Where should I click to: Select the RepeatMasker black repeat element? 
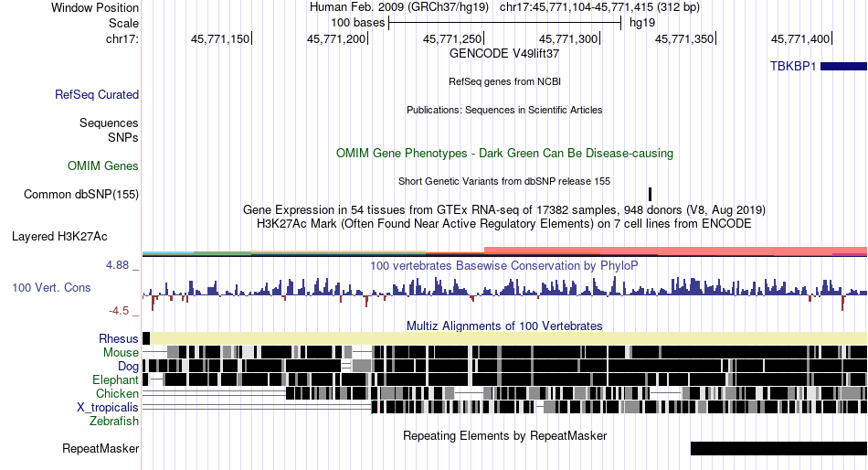[778, 448]
